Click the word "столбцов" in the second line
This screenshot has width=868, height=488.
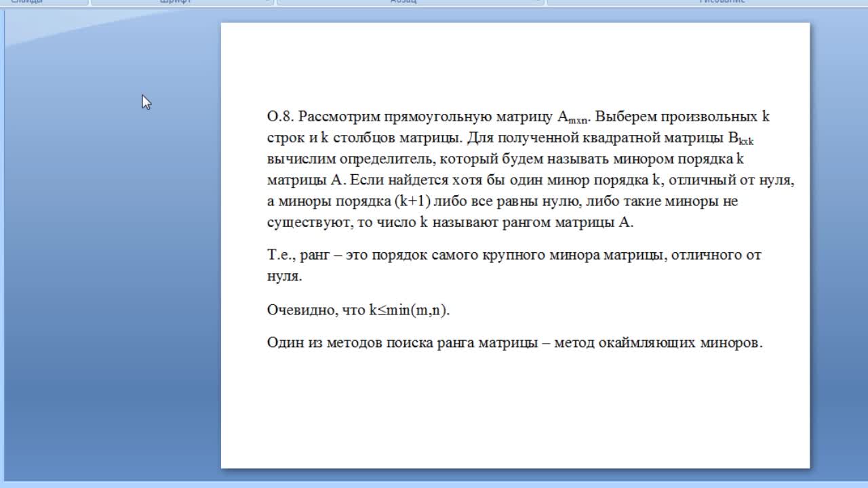point(363,138)
